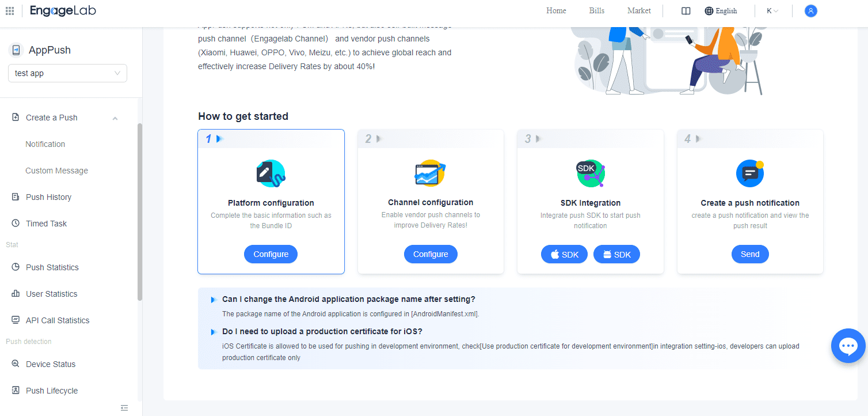This screenshot has width=868, height=416.
Task: Open the K account dropdown
Action: (772, 11)
